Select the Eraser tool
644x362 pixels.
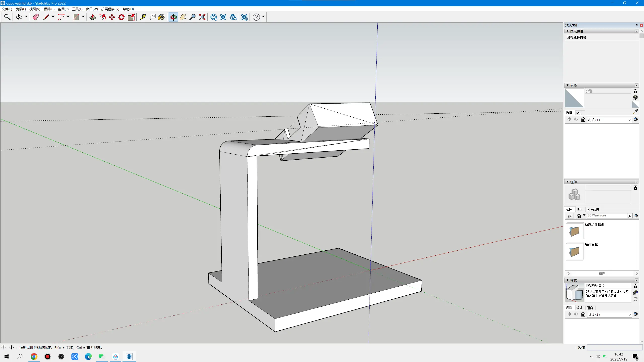pos(36,17)
